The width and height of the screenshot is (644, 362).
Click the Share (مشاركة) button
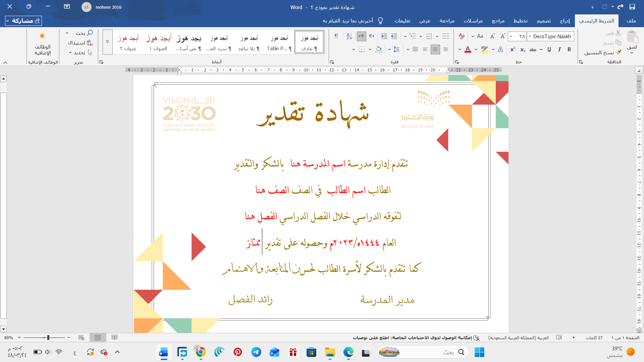point(23,21)
